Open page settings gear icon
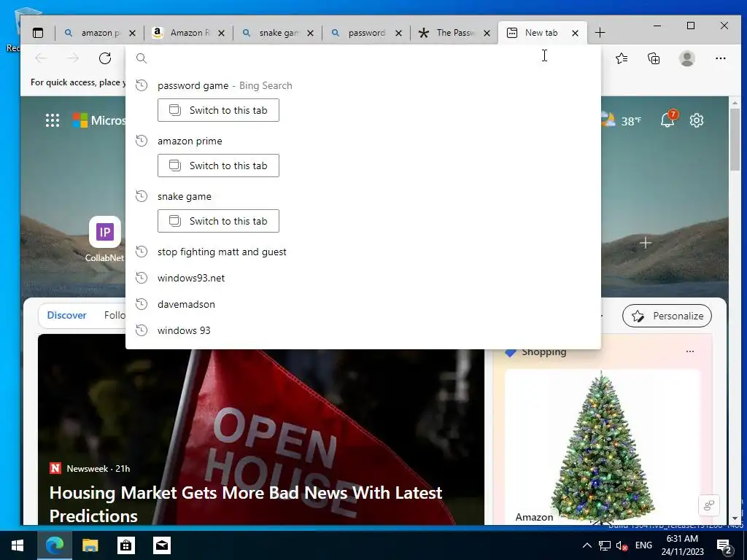The width and height of the screenshot is (747, 560). (x=697, y=120)
